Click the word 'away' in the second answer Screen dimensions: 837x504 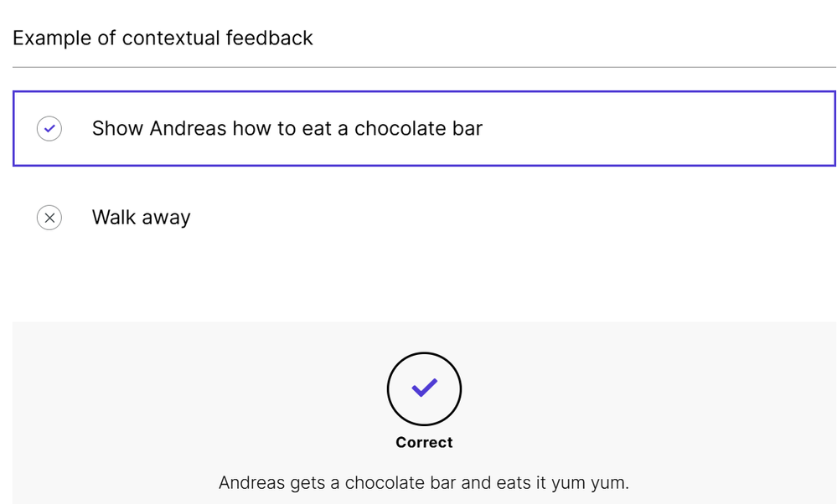point(167,218)
